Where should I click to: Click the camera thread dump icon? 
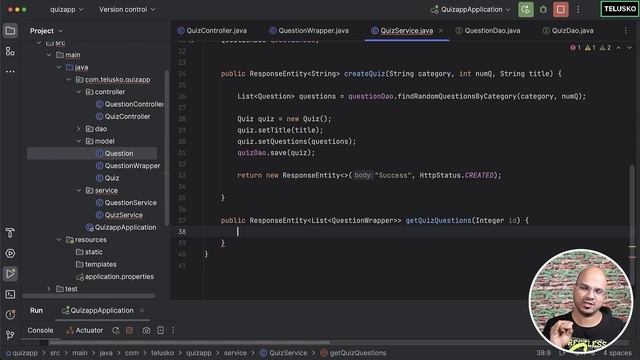tap(146, 330)
